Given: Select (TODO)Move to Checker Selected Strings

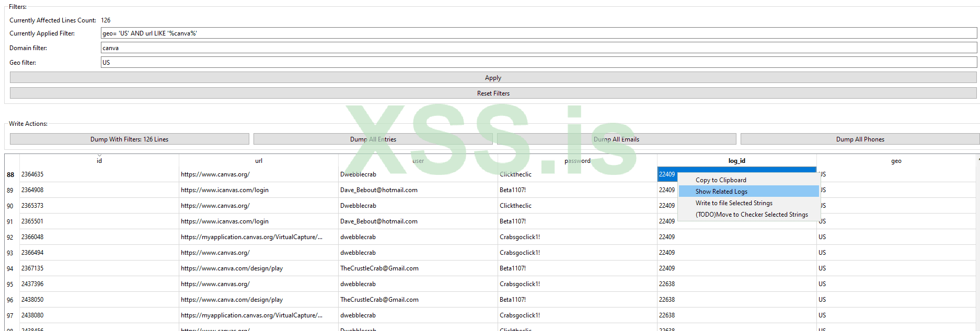Looking at the screenshot, I should (748, 214).
